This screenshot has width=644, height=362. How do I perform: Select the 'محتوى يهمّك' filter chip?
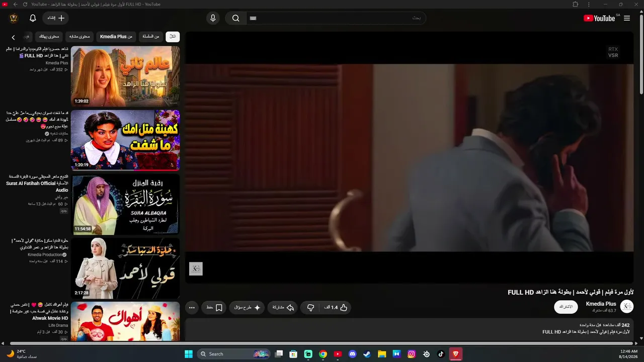click(49, 37)
